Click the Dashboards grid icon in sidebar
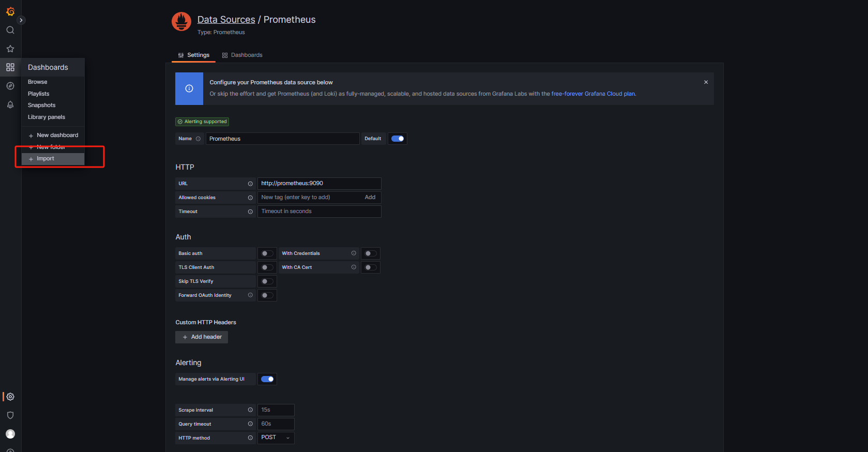 pos(10,67)
